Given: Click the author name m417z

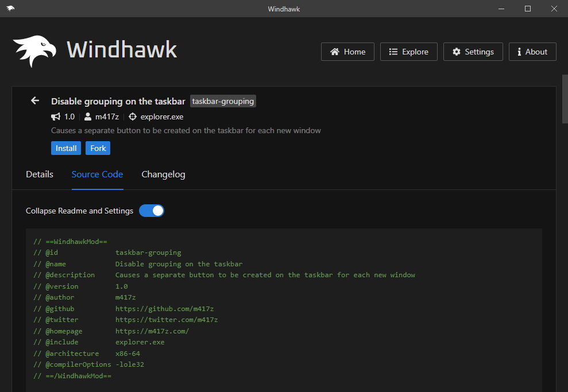Looking at the screenshot, I should tap(107, 117).
